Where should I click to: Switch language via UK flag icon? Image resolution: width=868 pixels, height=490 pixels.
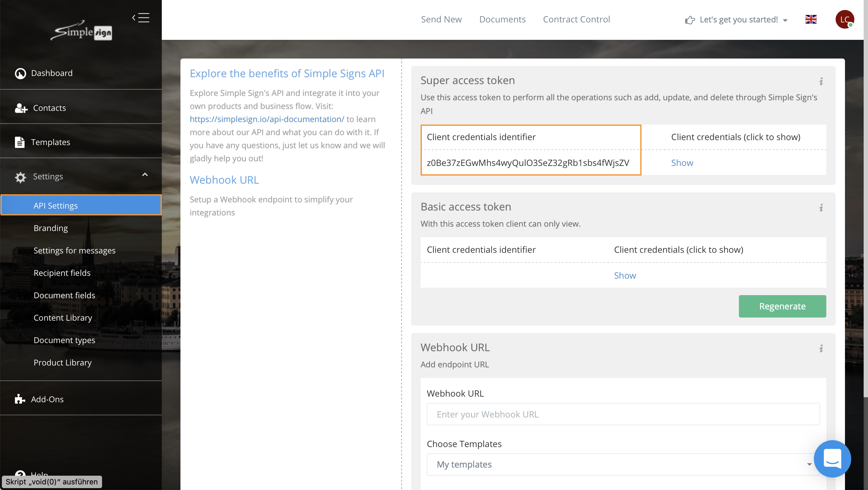811,20
